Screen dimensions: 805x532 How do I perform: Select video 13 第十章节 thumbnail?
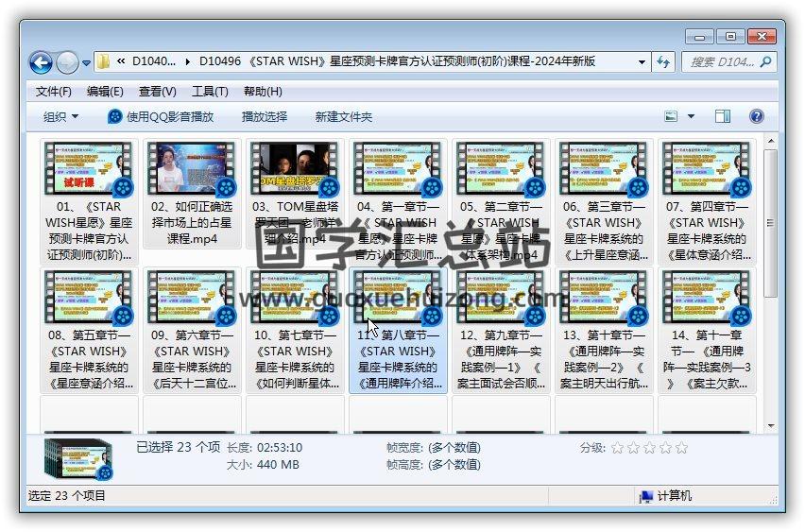pyautogui.click(x=604, y=297)
